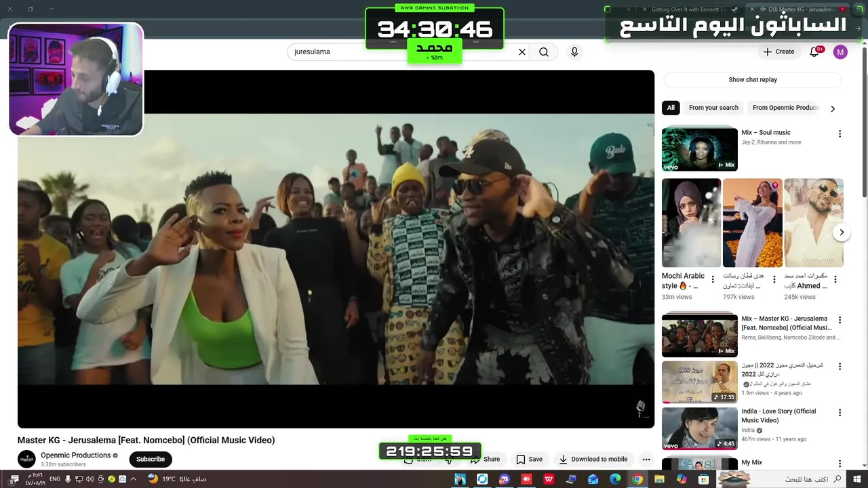Show hidden system tray icons
This screenshot has height=488, width=868.
coord(133,479)
